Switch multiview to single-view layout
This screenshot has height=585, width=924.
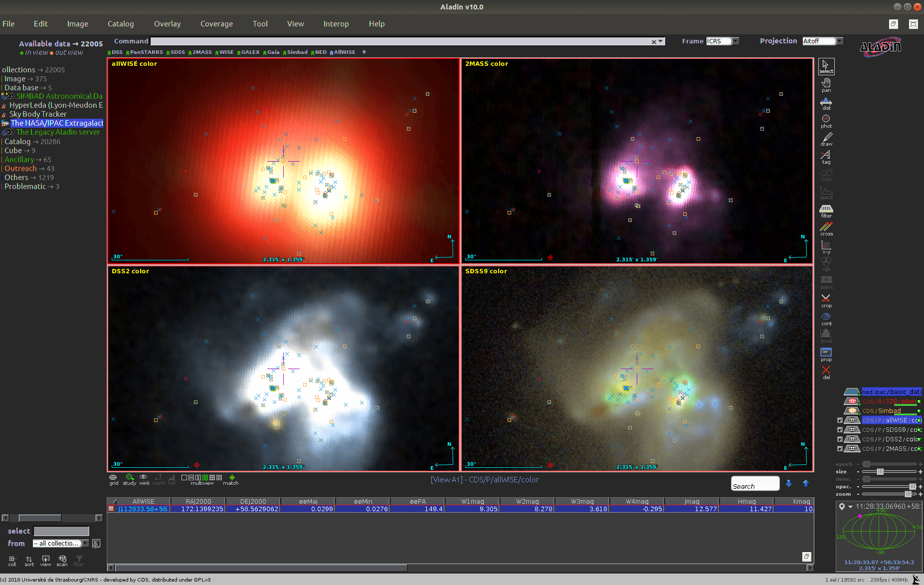click(184, 478)
